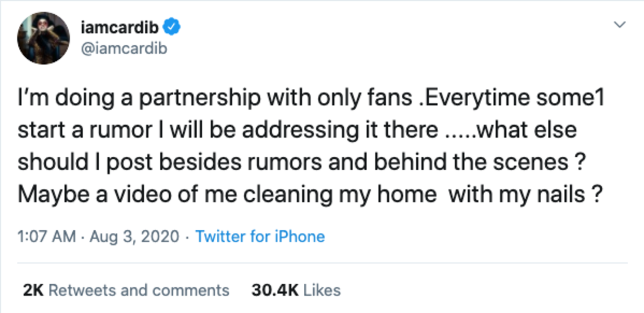Click the last line about cleaning with nails
Viewport: 644px width, 313px height.
pyautogui.click(x=310, y=195)
